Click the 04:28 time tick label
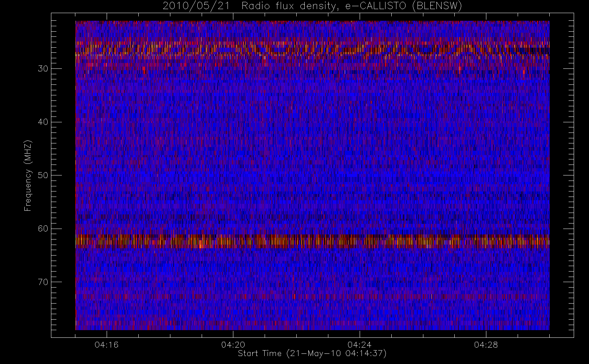589x364 pixels. point(486,345)
